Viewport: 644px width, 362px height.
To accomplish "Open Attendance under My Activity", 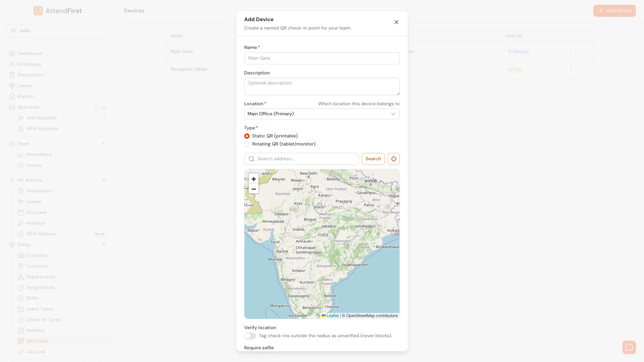I will (39, 191).
